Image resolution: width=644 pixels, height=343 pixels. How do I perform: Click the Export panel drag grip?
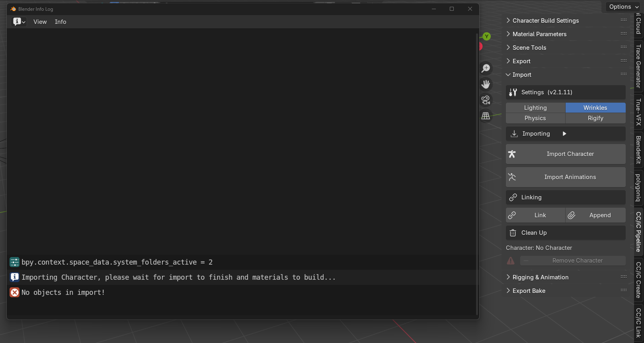pos(623,60)
